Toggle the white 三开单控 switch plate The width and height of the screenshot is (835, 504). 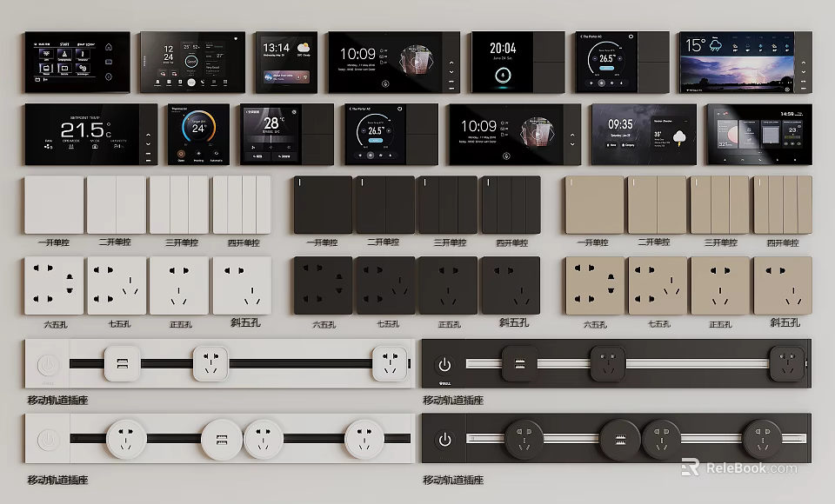click(x=179, y=205)
